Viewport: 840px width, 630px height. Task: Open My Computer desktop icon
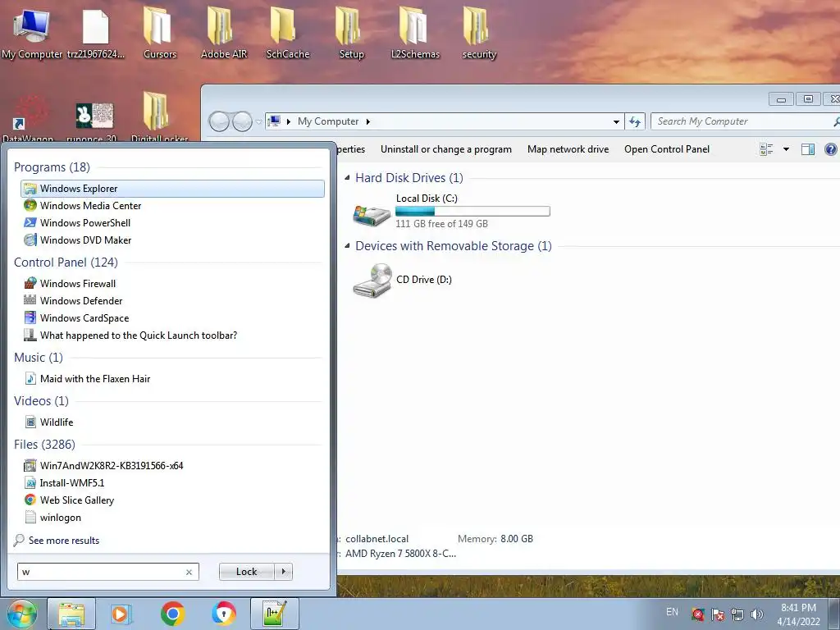click(x=31, y=33)
